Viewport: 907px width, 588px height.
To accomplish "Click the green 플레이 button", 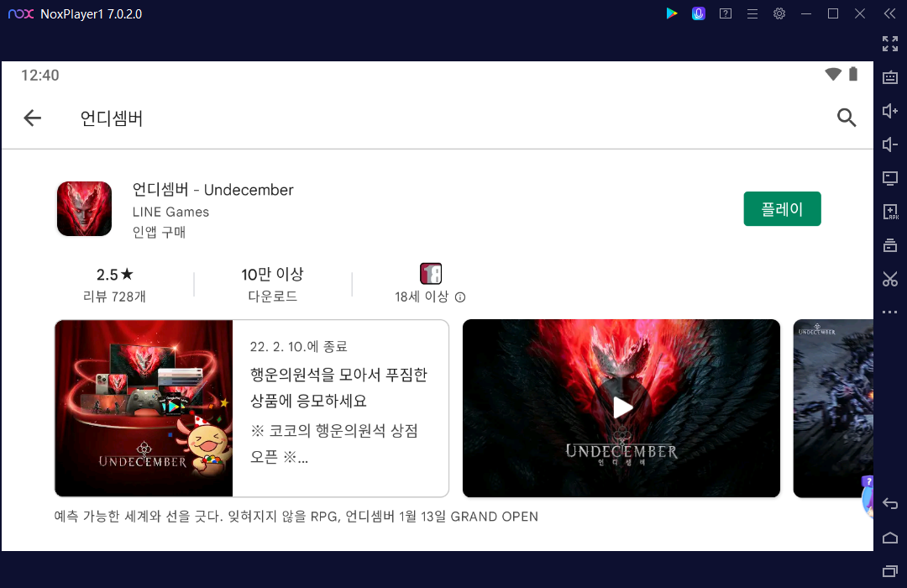I will pos(782,209).
